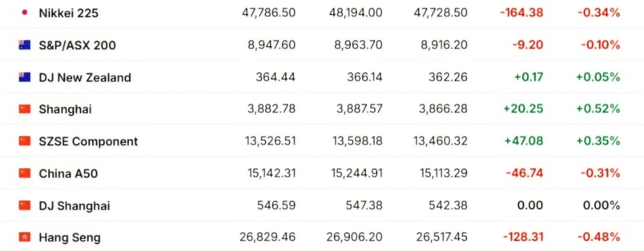Click the flag icon beside DJ Shanghai
Viewport: 644px width, 251px height.
[x=24, y=205]
